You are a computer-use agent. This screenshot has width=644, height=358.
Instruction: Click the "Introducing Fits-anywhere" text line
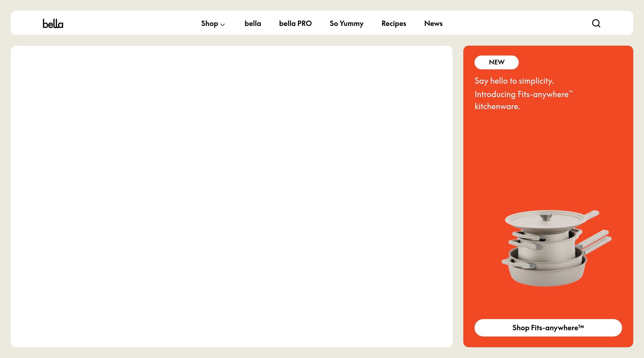(521, 94)
